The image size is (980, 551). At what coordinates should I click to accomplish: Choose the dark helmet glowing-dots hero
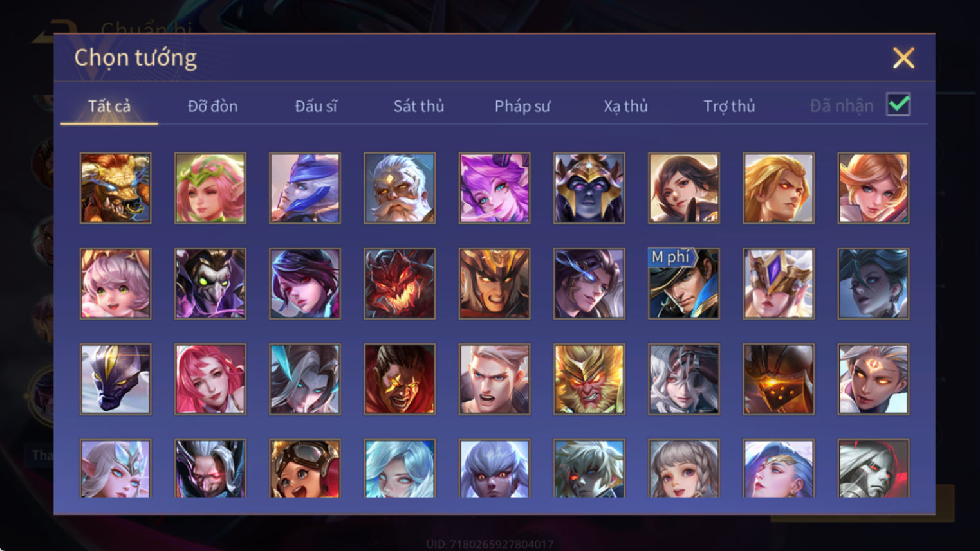pyautogui.click(x=779, y=379)
